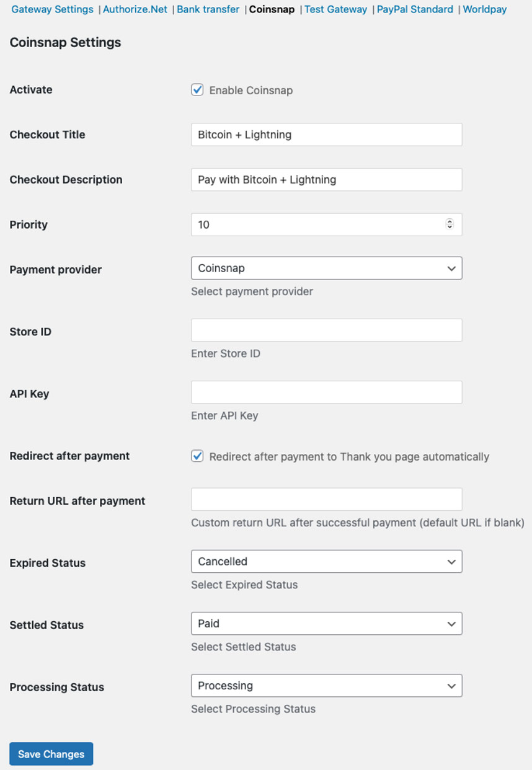The image size is (532, 770).
Task: Increment Priority using the up stepper arrow
Action: point(450,221)
